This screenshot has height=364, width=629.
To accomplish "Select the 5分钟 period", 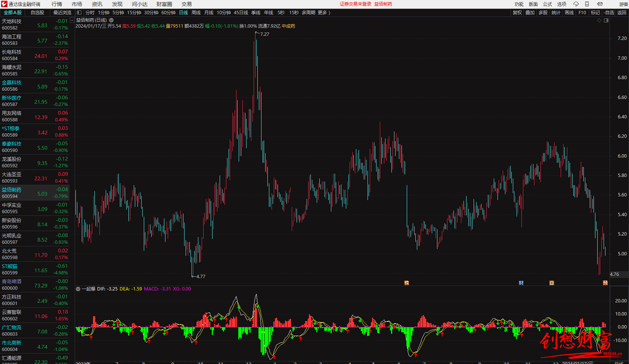I will click(x=118, y=13).
